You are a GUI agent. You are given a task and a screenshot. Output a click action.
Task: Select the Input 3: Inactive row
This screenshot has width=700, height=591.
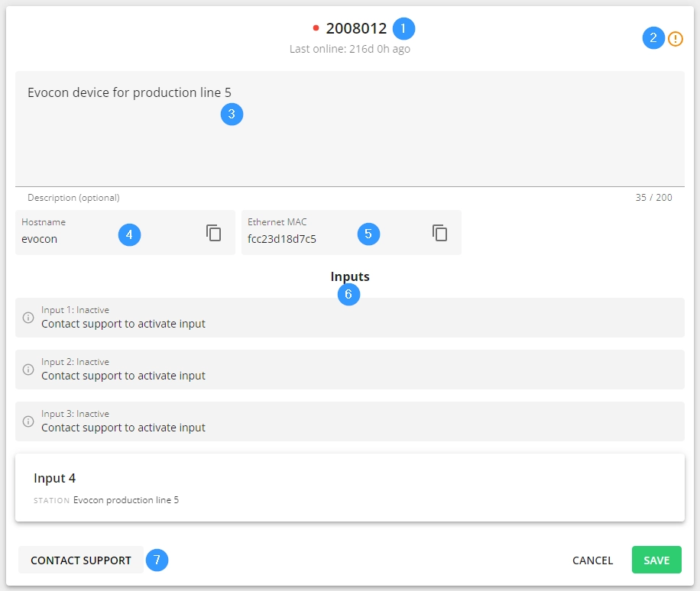pyautogui.click(x=350, y=421)
